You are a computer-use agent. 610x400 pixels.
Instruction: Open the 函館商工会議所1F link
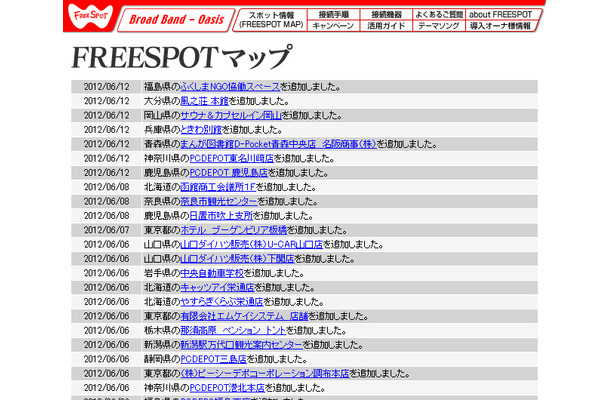coord(218,188)
